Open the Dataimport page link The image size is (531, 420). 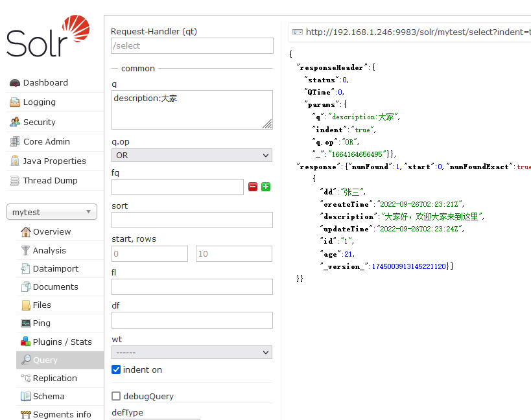pos(56,269)
